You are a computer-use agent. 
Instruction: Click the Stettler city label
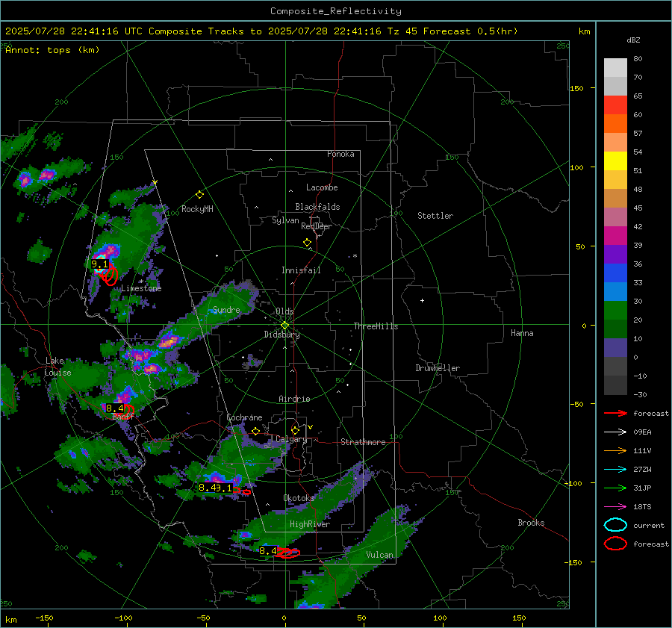[435, 216]
